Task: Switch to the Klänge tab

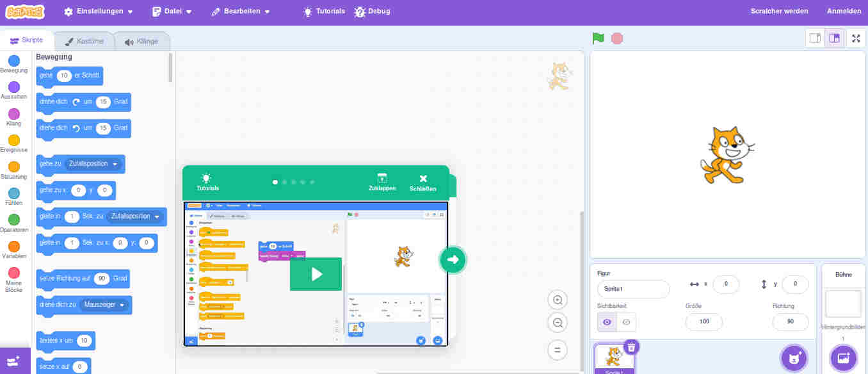Action: point(141,41)
